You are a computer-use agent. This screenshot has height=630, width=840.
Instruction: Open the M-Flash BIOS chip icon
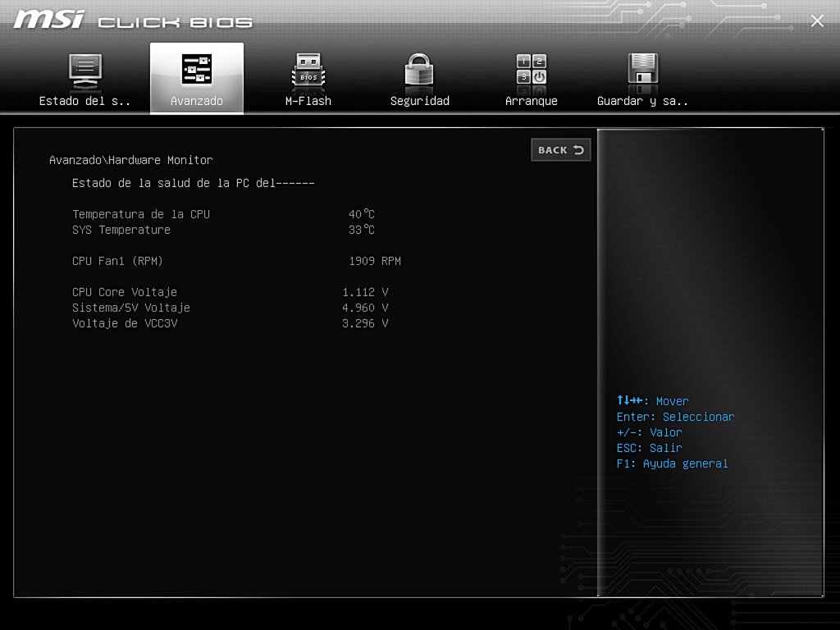pyautogui.click(x=308, y=71)
